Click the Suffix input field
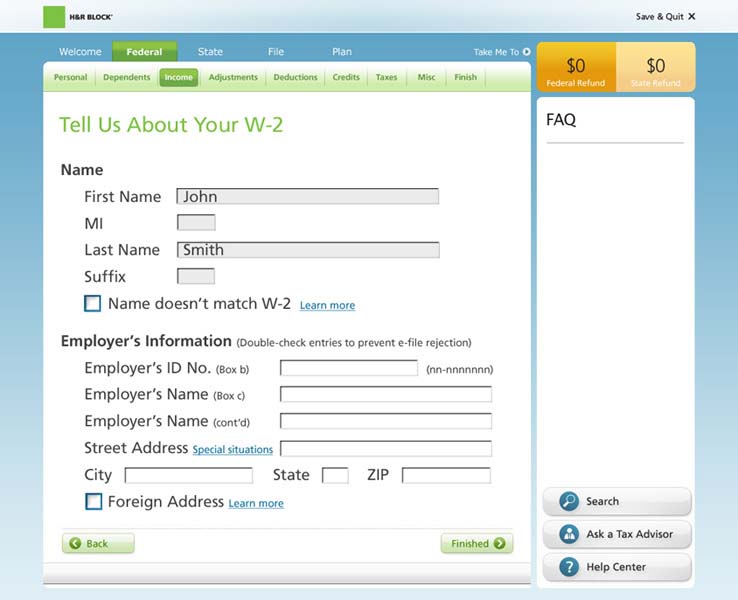The image size is (738, 600). pos(196,276)
